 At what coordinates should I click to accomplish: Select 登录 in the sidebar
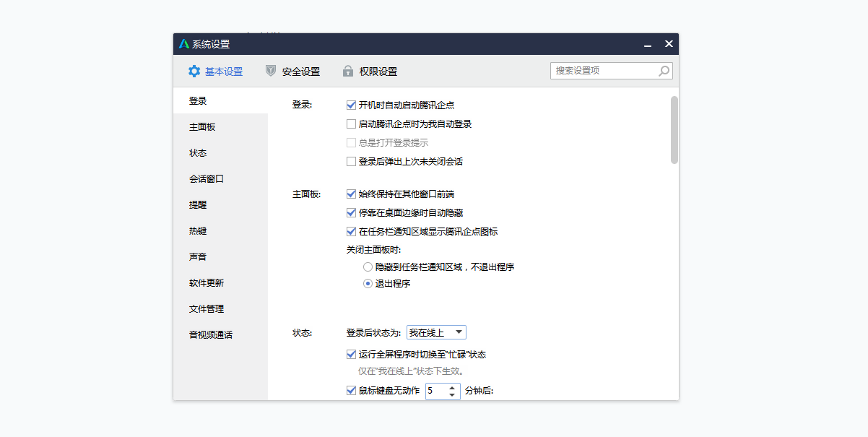click(220, 100)
